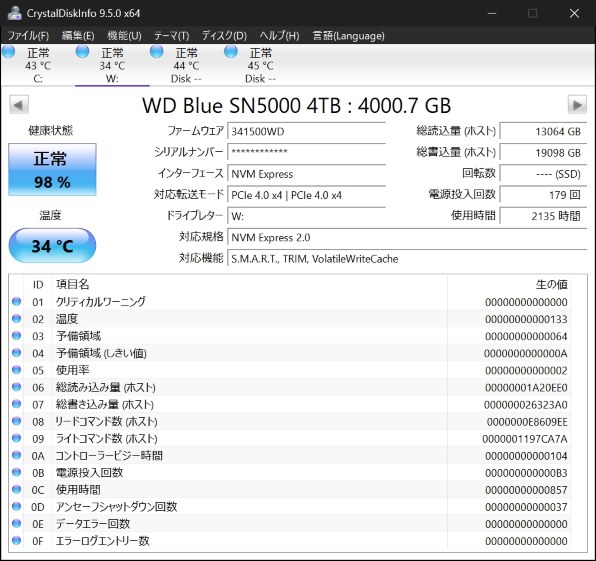The image size is (596, 561).
Task: Click raw value 000001197CA7A
Action: (x=525, y=439)
